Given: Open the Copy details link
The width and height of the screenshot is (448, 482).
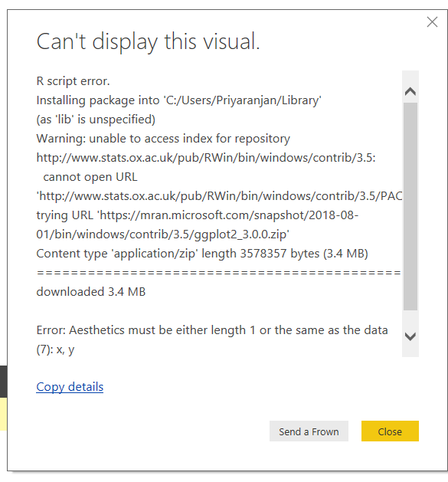Looking at the screenshot, I should 70,387.
